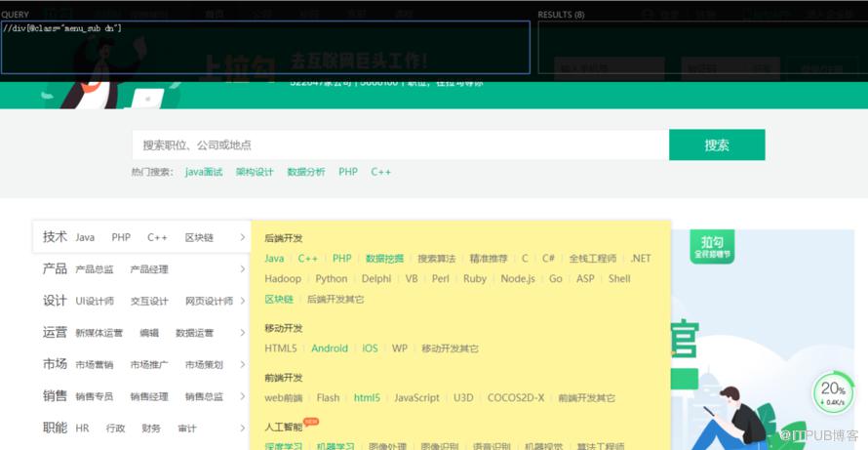This screenshot has height=450, width=868.
Task: Select the 运营 category heading
Action: pyautogui.click(x=55, y=333)
